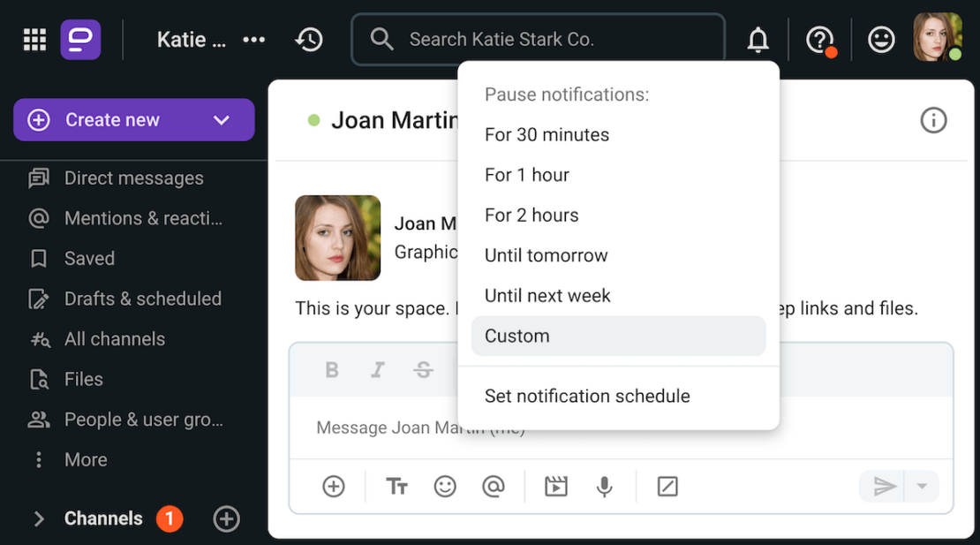Click Set notification schedule

tap(587, 396)
